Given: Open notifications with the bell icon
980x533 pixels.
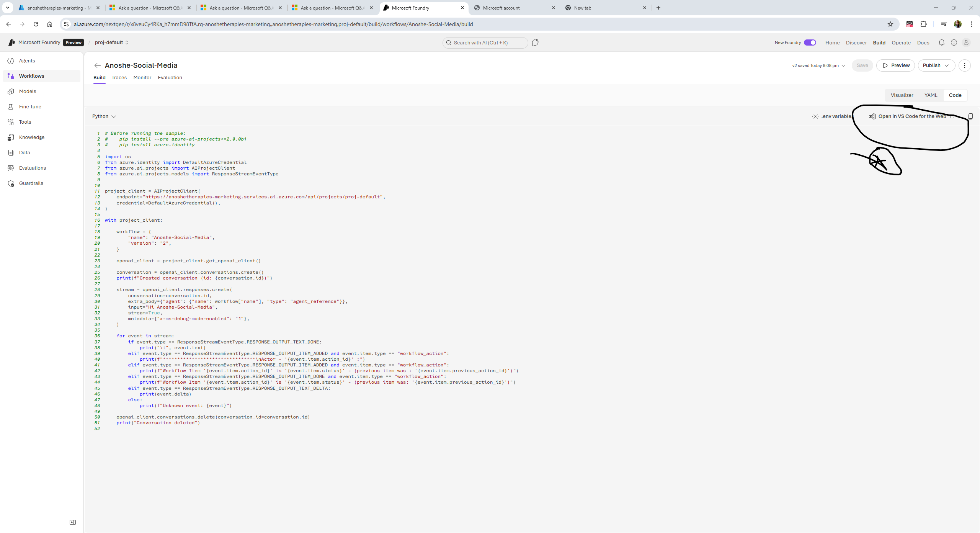Looking at the screenshot, I should [x=941, y=43].
